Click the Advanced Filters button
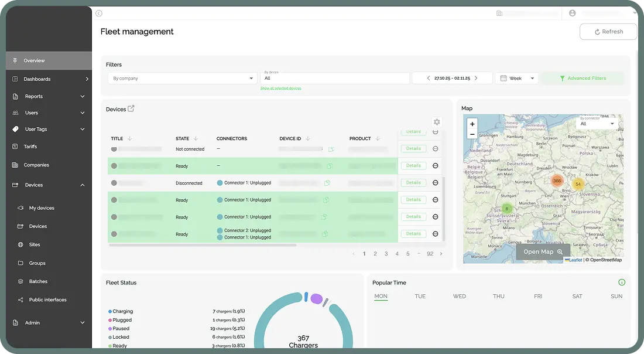Image resolution: width=644 pixels, height=354 pixels. tap(583, 78)
